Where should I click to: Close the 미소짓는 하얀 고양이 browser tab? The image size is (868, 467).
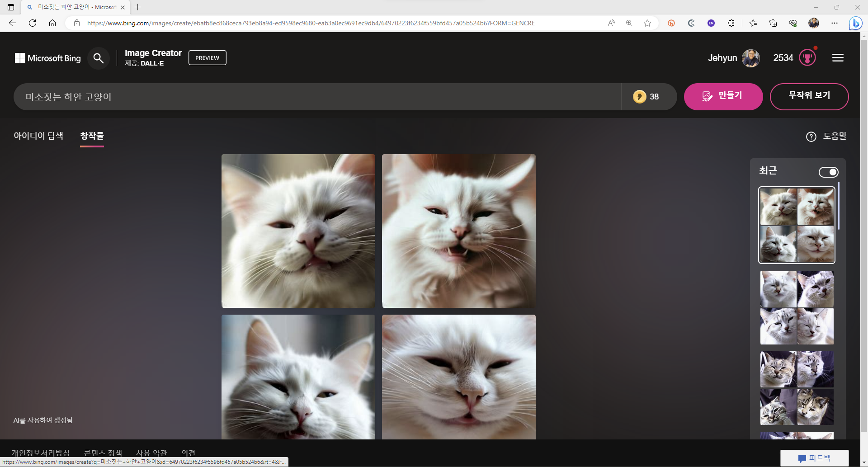click(123, 7)
